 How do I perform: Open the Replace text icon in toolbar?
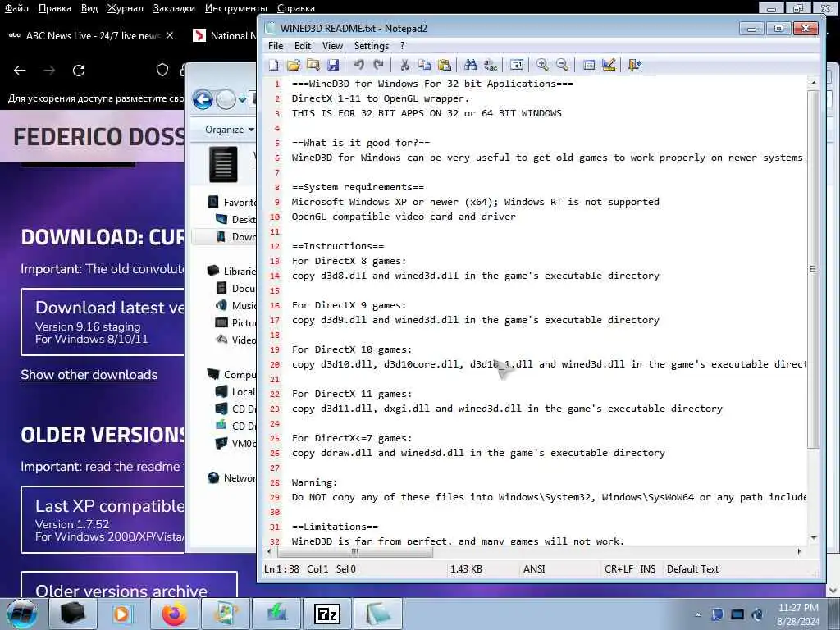(x=491, y=65)
